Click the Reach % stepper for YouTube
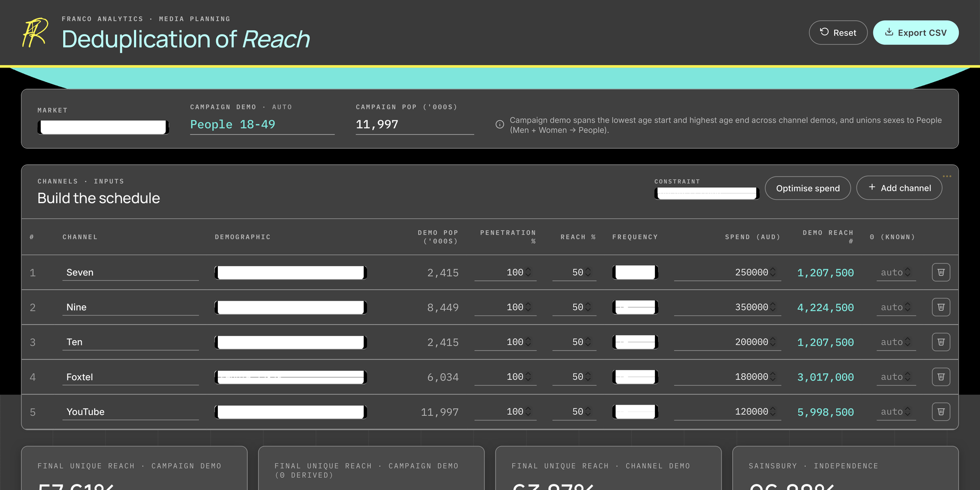Image resolution: width=980 pixels, height=490 pixels. click(588, 412)
